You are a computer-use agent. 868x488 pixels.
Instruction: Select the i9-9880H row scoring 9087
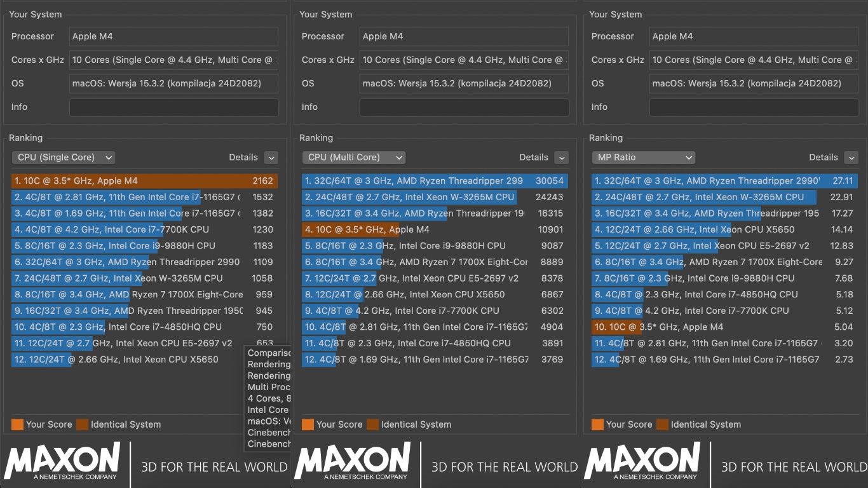[435, 246]
